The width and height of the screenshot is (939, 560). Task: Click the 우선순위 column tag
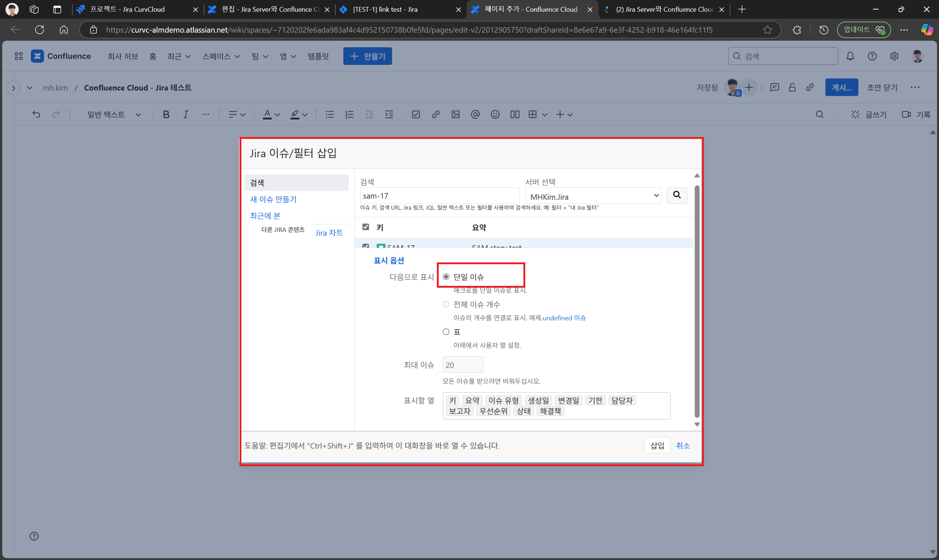point(493,411)
